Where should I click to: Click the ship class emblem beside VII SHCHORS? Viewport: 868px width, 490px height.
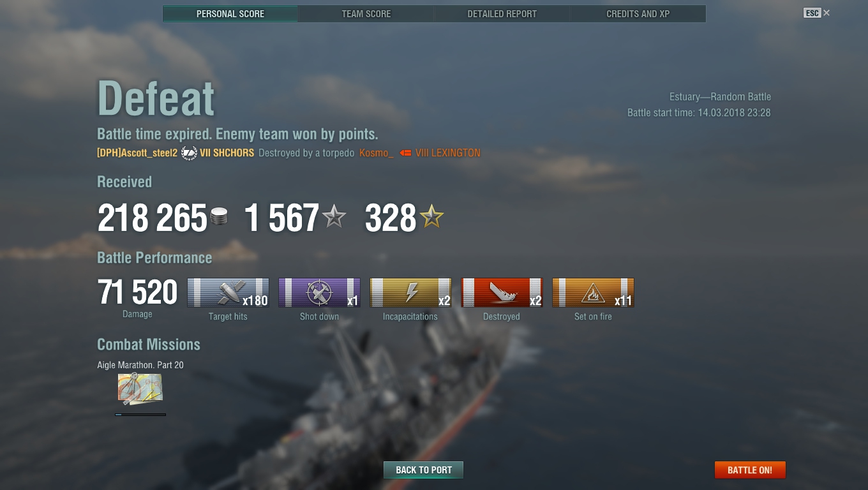coord(189,153)
